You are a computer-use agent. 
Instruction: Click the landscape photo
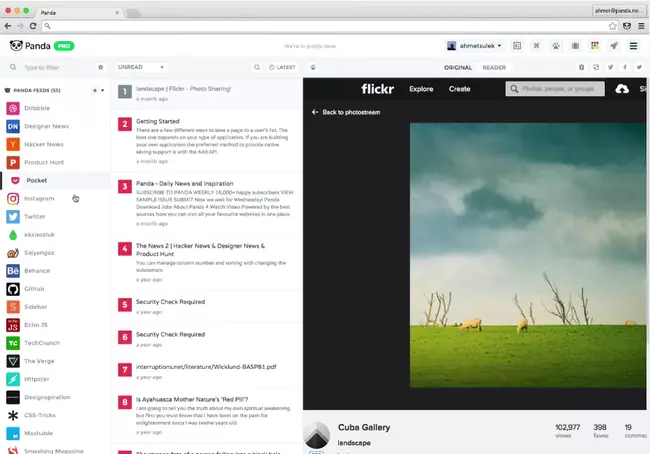click(x=528, y=255)
